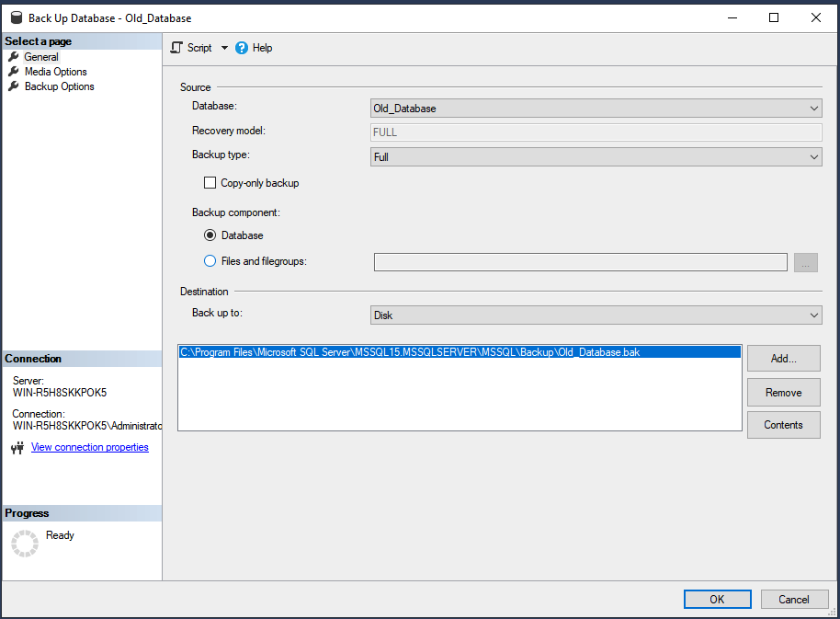Select the Database backup component radio button
The height and width of the screenshot is (619, 840).
[x=210, y=235]
